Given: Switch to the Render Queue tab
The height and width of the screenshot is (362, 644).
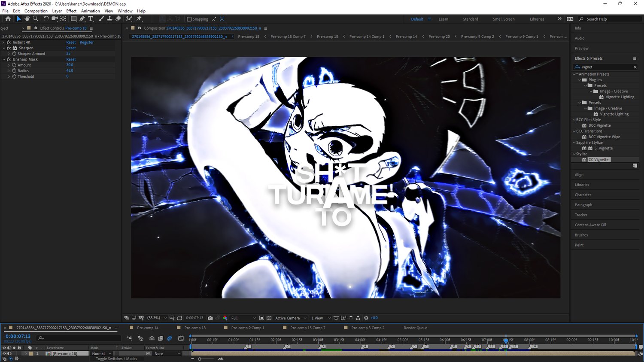Looking at the screenshot, I should pos(416,328).
